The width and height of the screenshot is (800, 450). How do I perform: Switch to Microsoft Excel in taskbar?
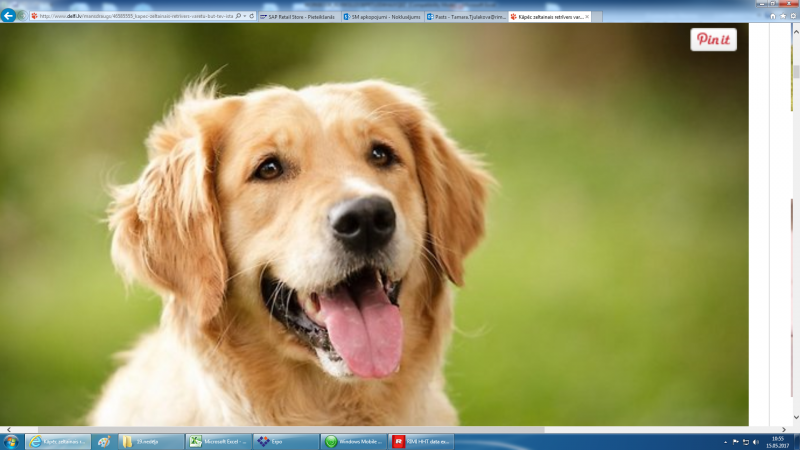tap(217, 441)
